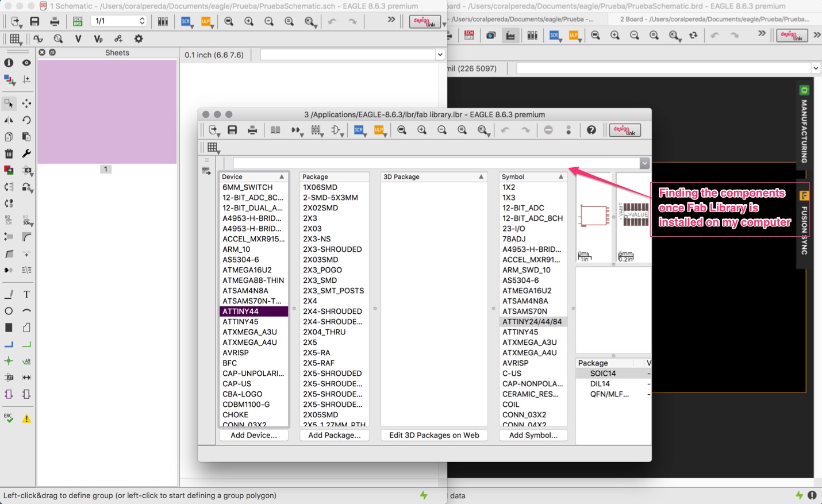Zoom in within the library editor window
Viewport: 822px width, 504px height.
(x=422, y=130)
